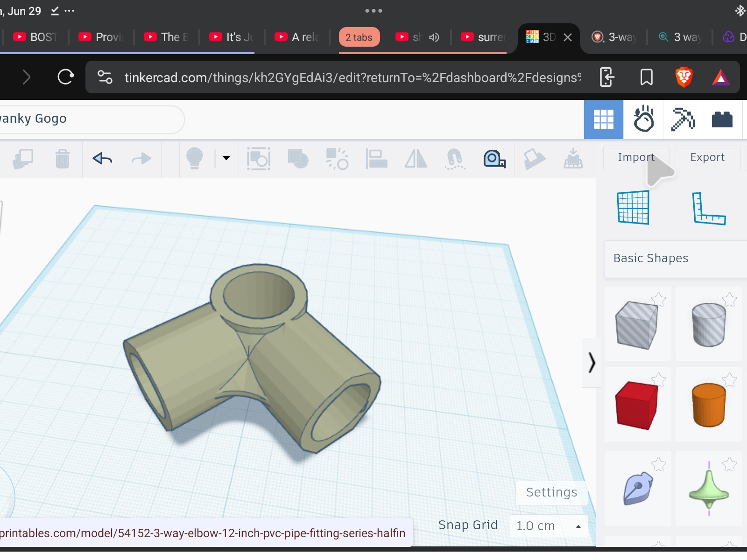Favorite the red Box shape star
This screenshot has height=560, width=747.
659,379
